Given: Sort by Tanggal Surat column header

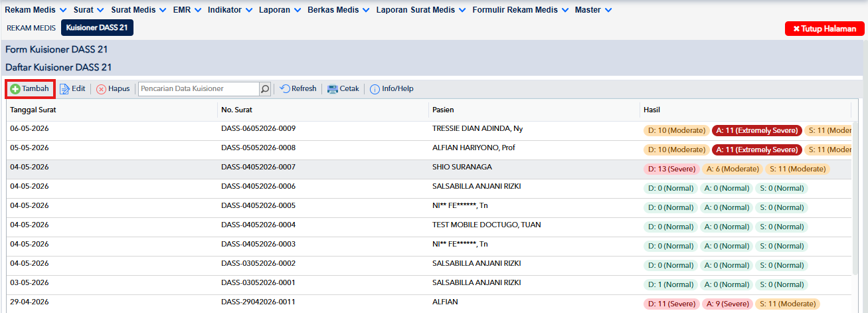Looking at the screenshot, I should point(112,110).
